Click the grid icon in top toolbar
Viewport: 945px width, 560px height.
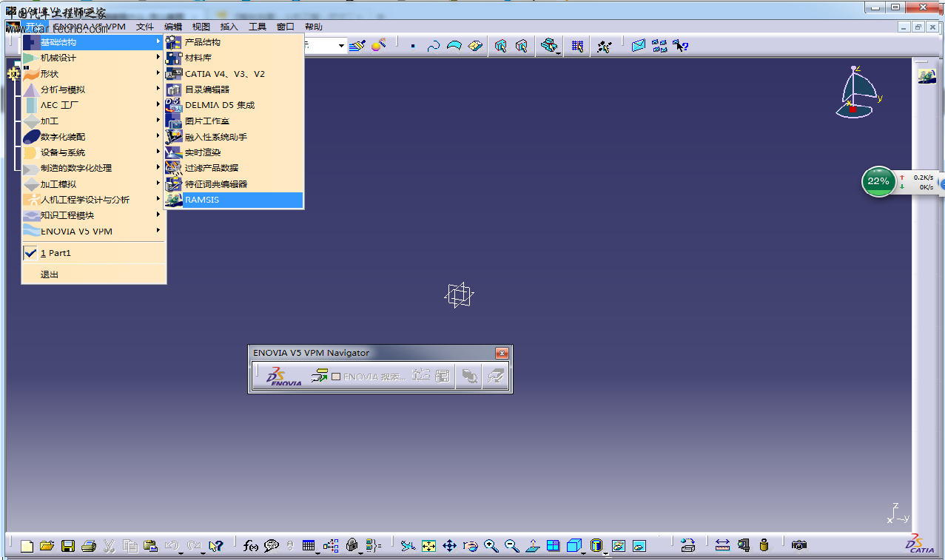(577, 46)
